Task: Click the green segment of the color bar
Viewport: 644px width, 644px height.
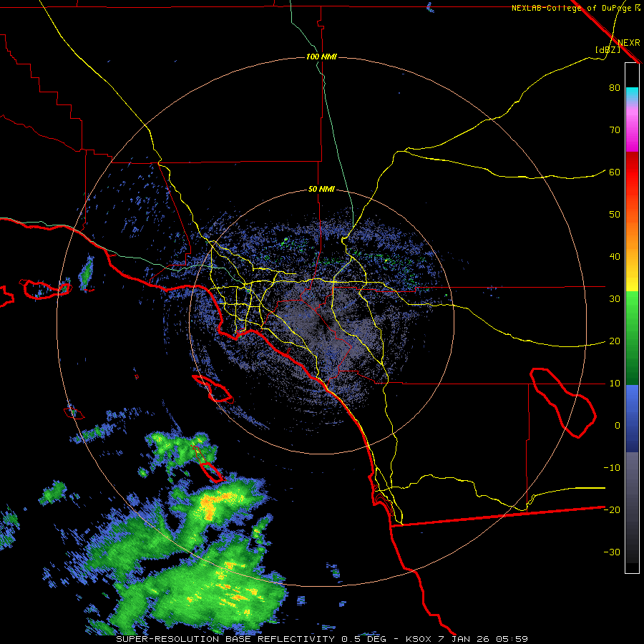Action: [632, 338]
